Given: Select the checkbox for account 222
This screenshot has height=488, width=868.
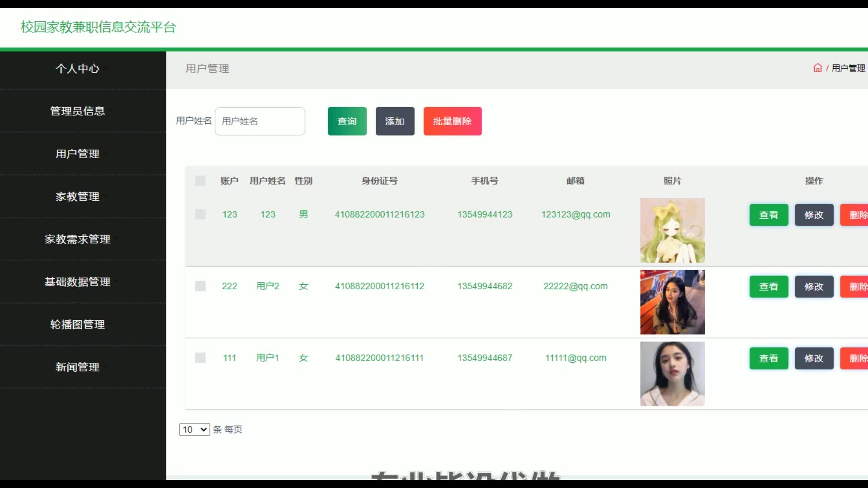Looking at the screenshot, I should click(200, 286).
